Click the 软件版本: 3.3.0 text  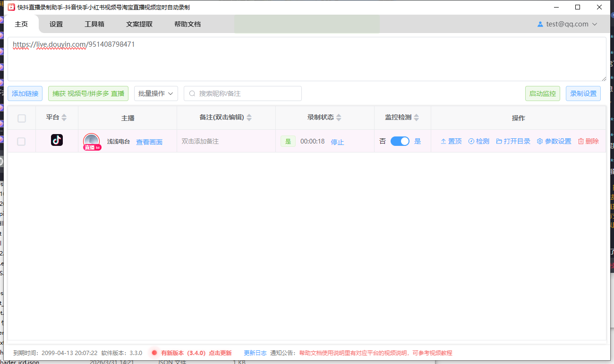pyautogui.click(x=122, y=353)
